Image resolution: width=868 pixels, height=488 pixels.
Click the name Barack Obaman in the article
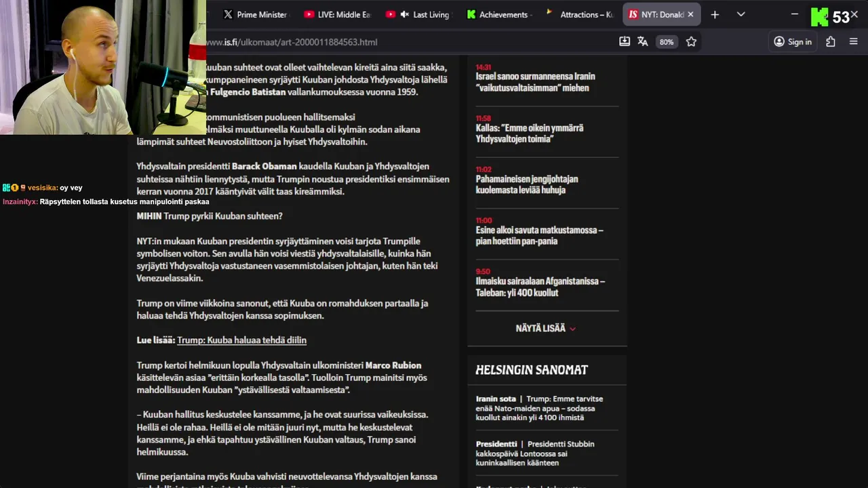pyautogui.click(x=264, y=166)
